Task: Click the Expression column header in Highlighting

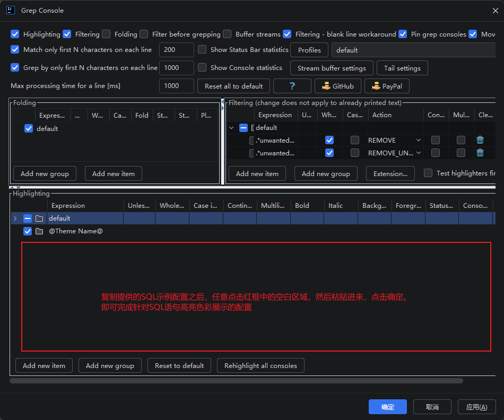Action: [x=85, y=206]
